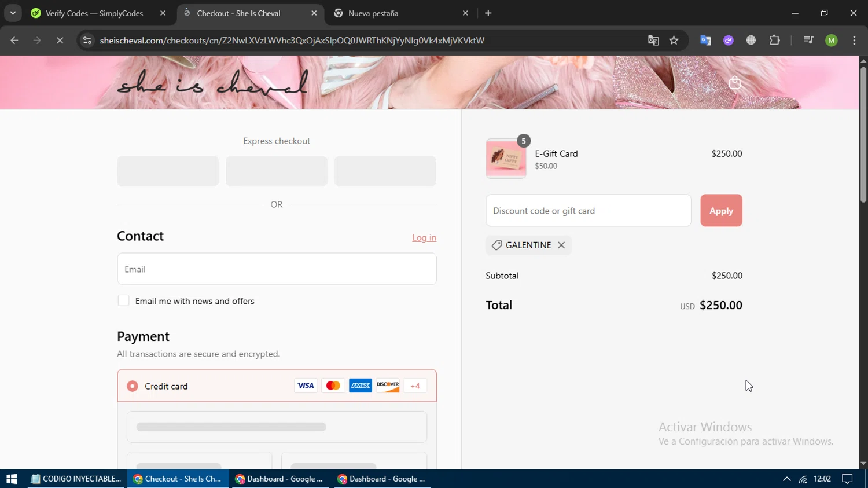Click the Mastercard logo

333,386
